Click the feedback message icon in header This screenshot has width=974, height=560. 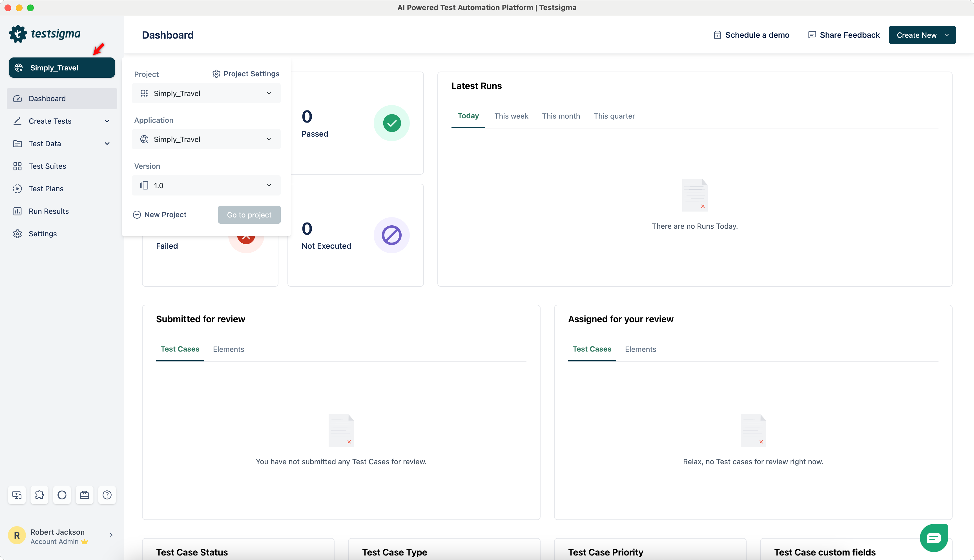[812, 35]
